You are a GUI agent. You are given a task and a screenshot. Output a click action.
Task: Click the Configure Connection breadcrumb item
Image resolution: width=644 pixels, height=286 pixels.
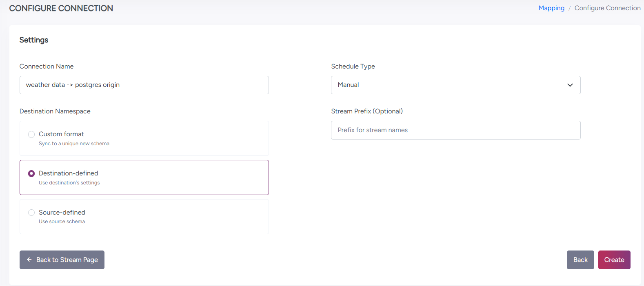pos(607,8)
